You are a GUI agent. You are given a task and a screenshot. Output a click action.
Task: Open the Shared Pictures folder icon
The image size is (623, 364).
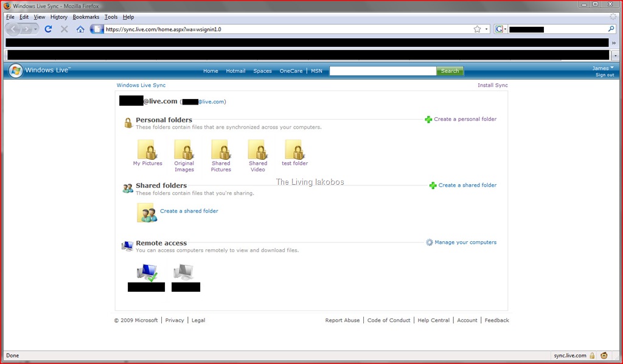[x=221, y=149]
